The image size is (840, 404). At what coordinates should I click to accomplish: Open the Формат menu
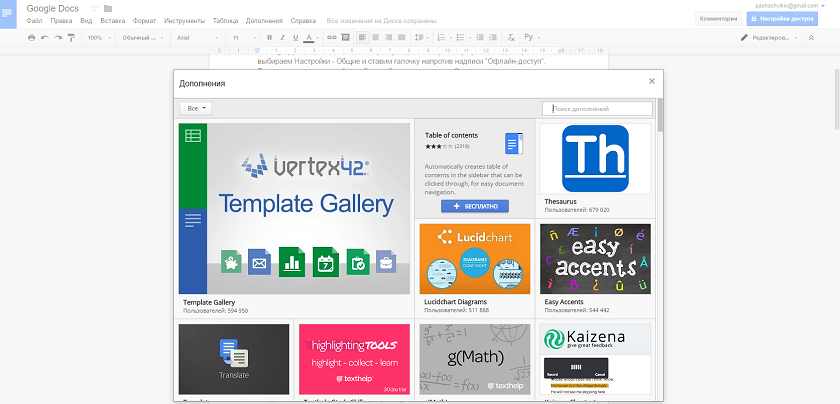tap(144, 21)
